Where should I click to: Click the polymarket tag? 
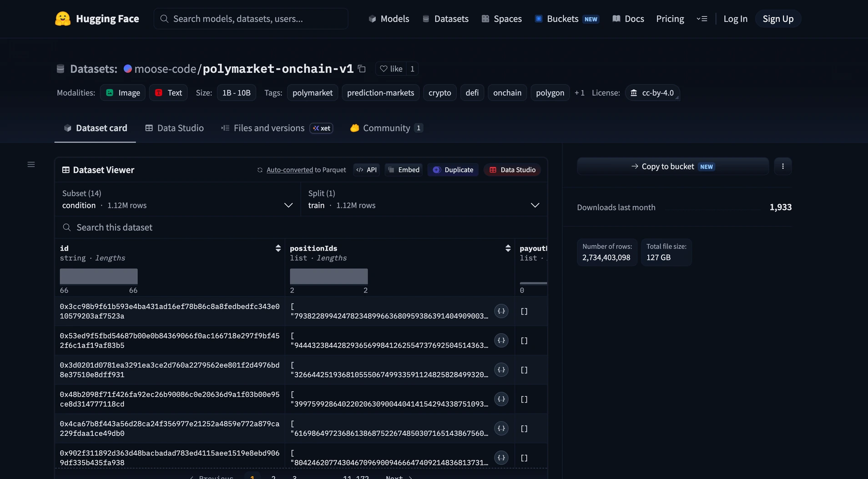(x=313, y=93)
